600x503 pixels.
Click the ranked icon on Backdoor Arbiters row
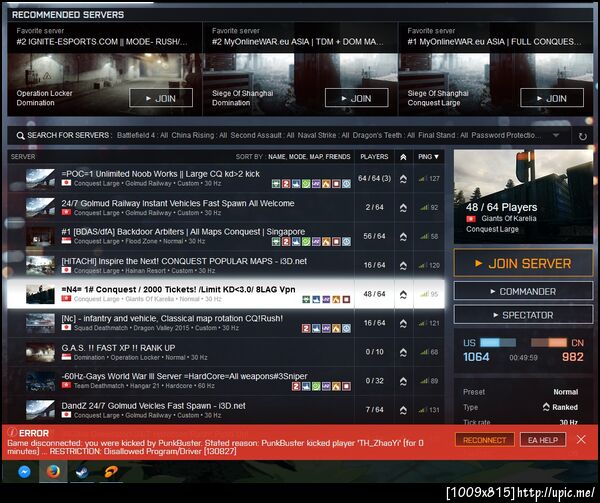[403, 237]
